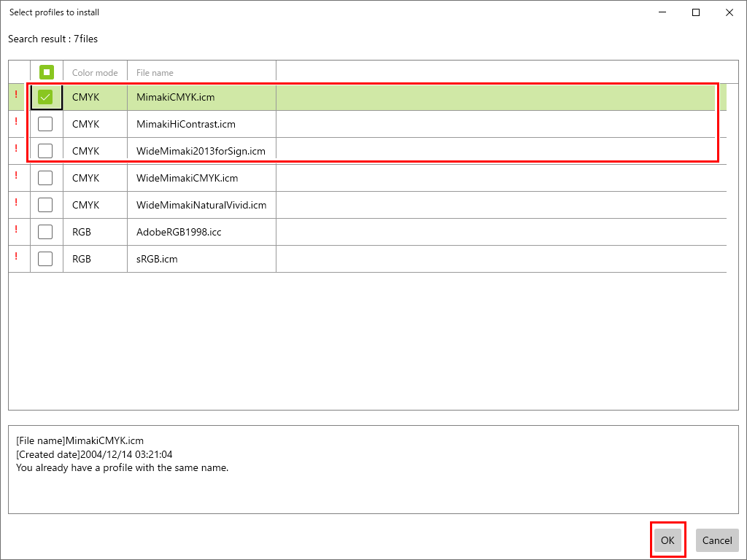Viewport: 747px width, 560px height.
Task: Click the warning icon beside sRGB.icm
Action: coord(16,257)
